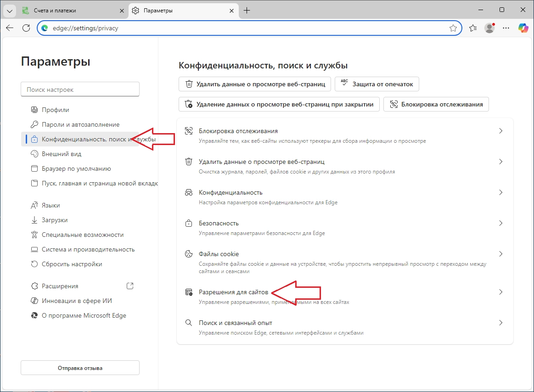Open the Copilot icon in toolbar

tap(523, 28)
